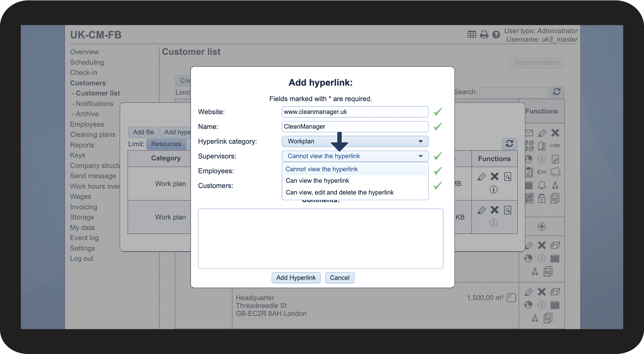Delete the resource row sized in KB

coord(495,210)
